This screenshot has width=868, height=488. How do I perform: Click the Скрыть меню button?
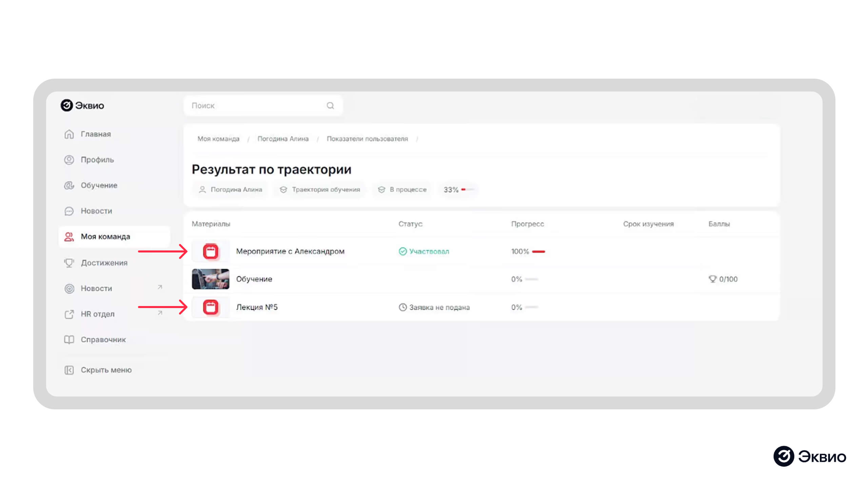point(106,370)
